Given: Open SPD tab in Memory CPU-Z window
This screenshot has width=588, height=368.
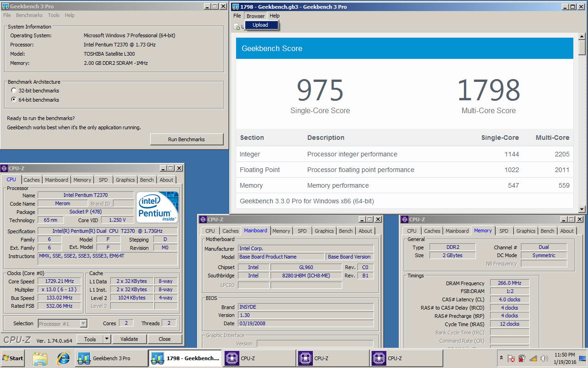Looking at the screenshot, I should click(x=504, y=231).
